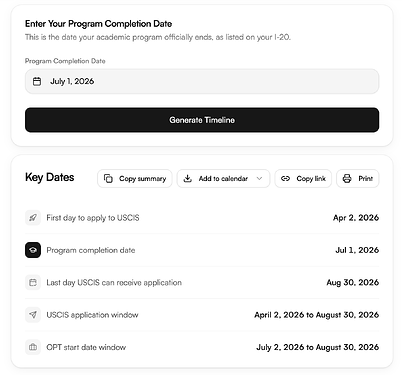Viewport: 402px width, 375px height.
Task: Click the OPT start date window row text
Action: pyautogui.click(x=86, y=347)
